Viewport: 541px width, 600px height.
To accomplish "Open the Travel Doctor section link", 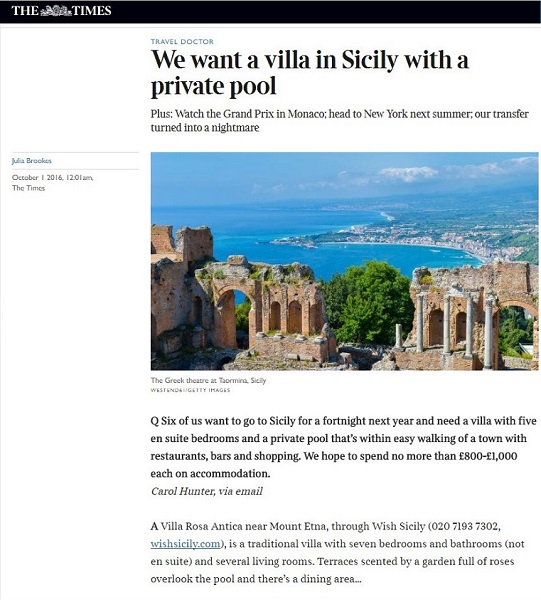I will tap(182, 41).
